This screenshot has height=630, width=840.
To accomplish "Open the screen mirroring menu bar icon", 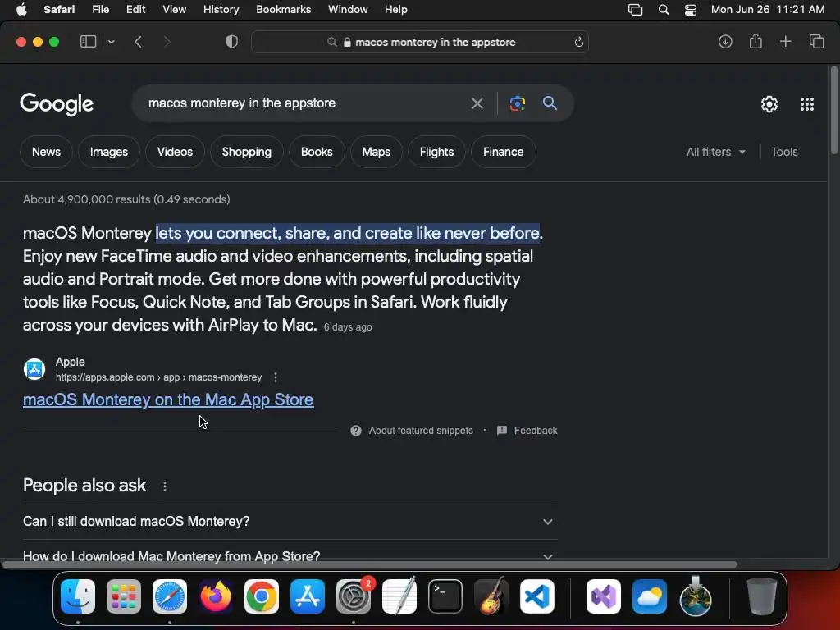I will pos(636,10).
